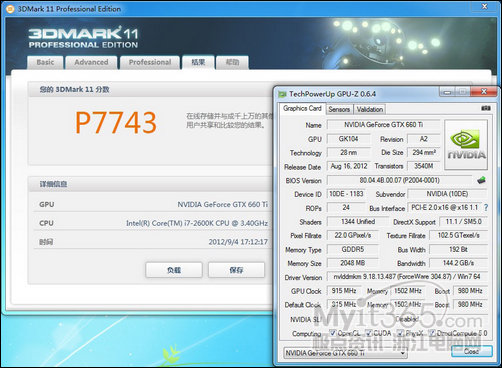The width and height of the screenshot is (502, 368).
Task: Click the DirectX Support field 11.1 / SM5.0
Action: (x=463, y=222)
